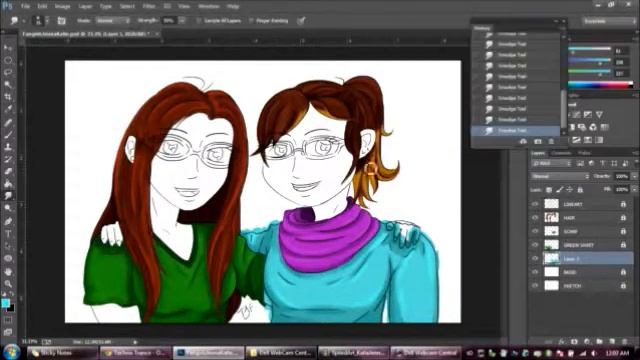
Task: Hide the HAIR layer with its eye icon
Action: click(x=535, y=218)
